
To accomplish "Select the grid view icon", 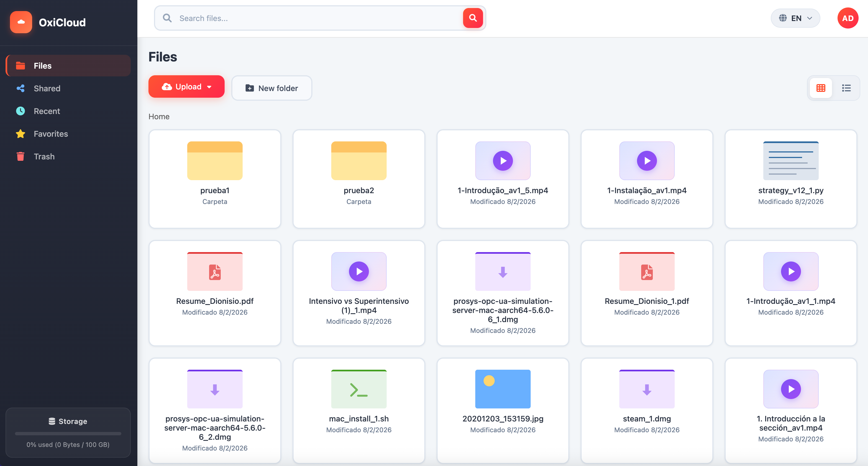I will click(x=821, y=88).
